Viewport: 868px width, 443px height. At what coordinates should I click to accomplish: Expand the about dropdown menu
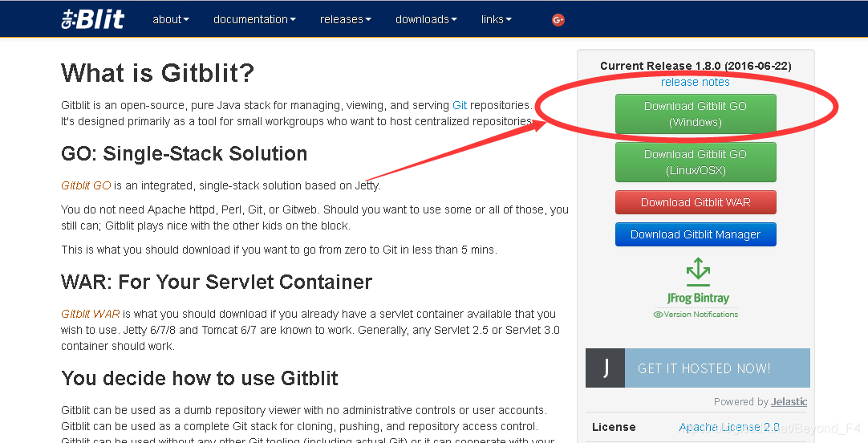tap(171, 19)
